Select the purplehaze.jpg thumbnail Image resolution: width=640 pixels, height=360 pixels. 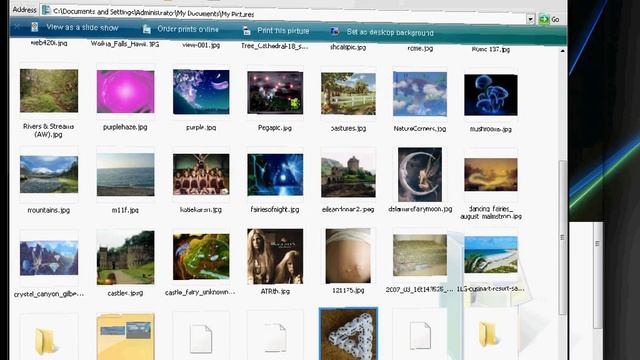point(125,91)
